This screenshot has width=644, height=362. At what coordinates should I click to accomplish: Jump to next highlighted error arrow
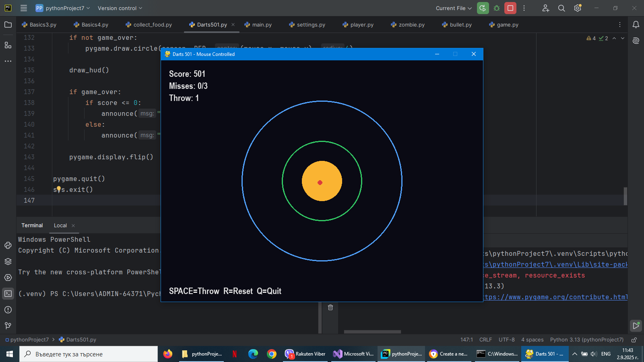[623, 38]
